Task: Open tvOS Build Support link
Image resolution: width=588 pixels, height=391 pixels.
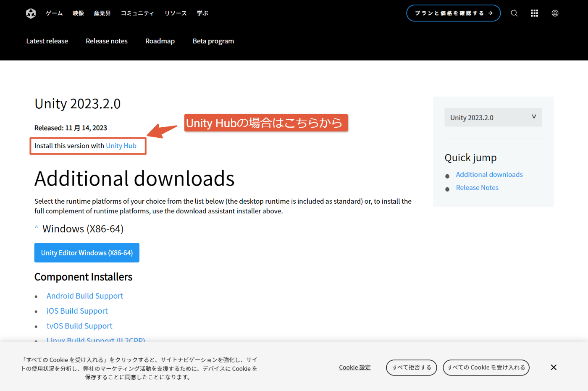Action: [79, 326]
